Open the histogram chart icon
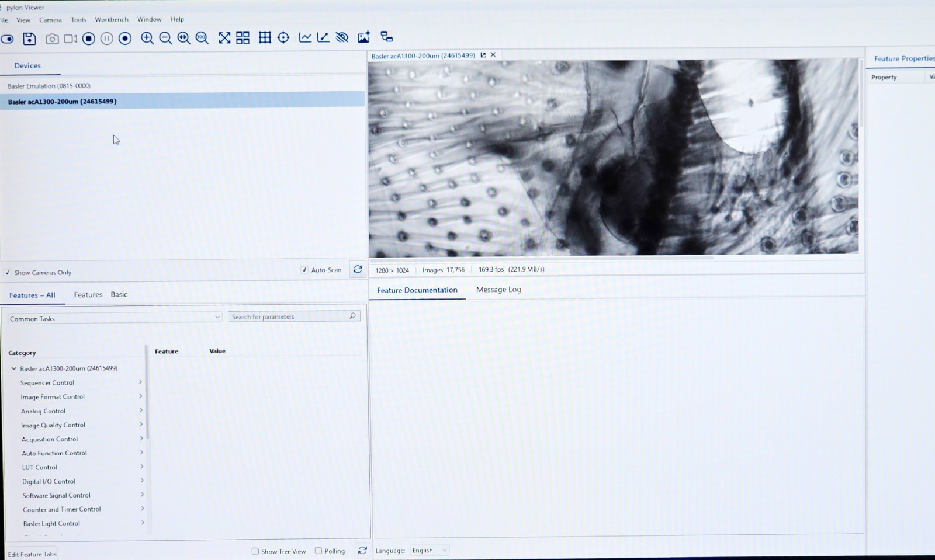 [x=305, y=37]
